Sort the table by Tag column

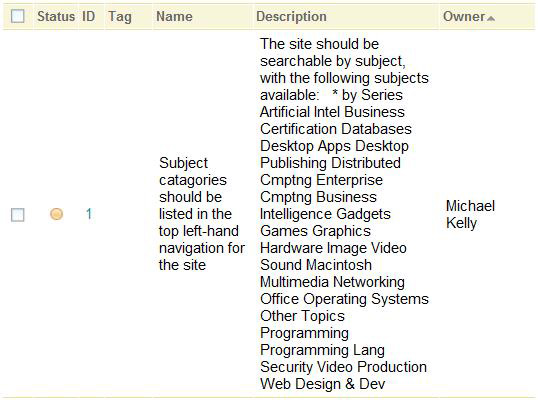click(120, 16)
